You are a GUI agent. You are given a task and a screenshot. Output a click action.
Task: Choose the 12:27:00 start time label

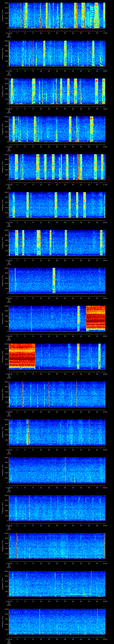point(9,450)
